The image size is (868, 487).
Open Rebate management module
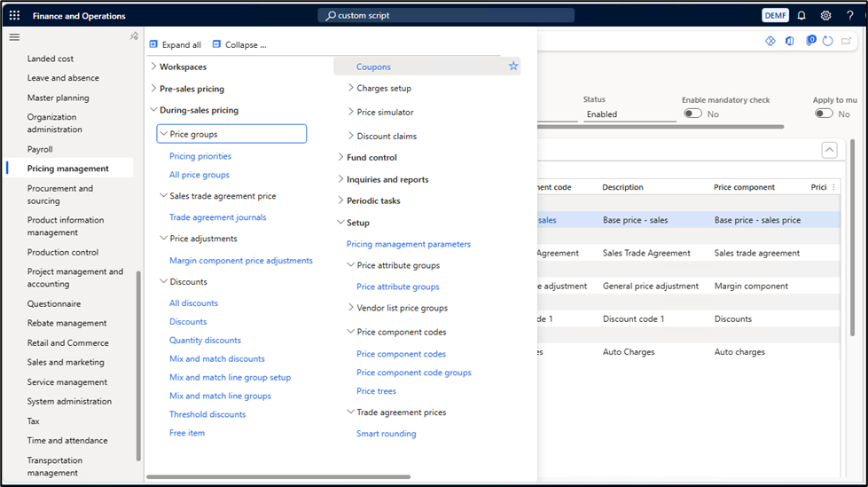(67, 323)
